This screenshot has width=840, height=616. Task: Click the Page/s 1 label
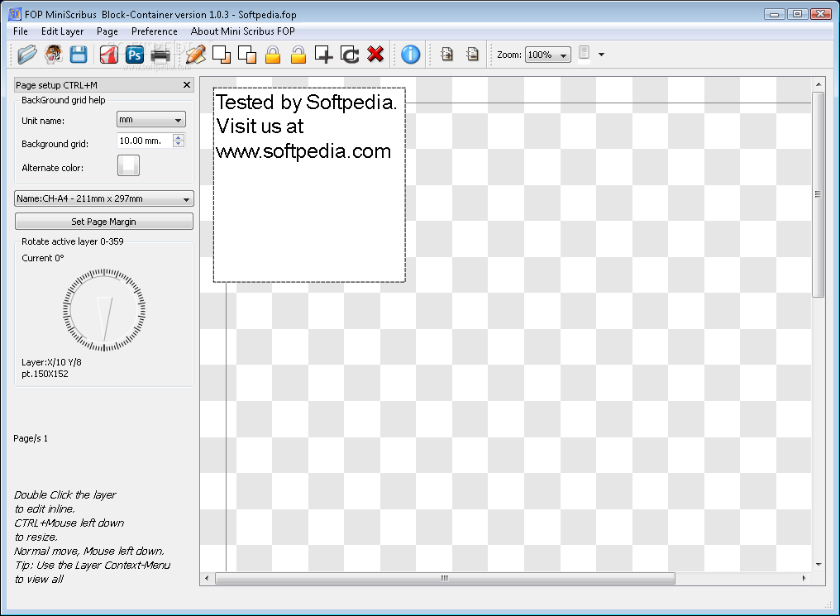coord(31,438)
